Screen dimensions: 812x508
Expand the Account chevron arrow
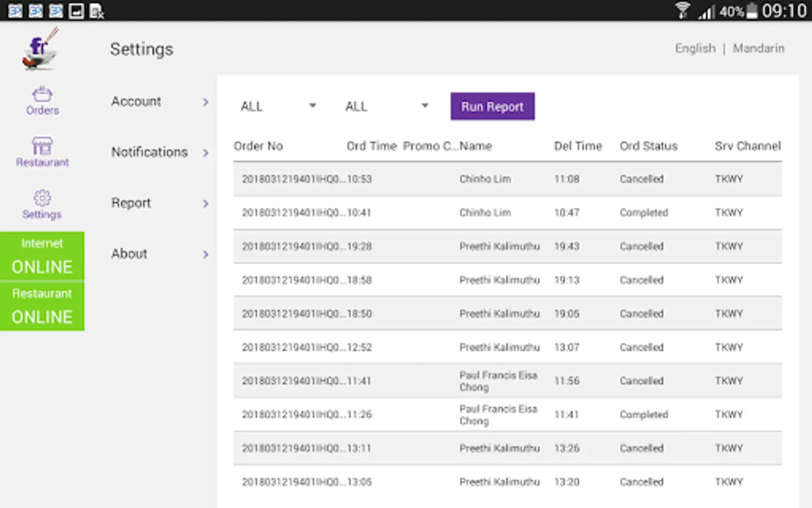pyautogui.click(x=205, y=102)
